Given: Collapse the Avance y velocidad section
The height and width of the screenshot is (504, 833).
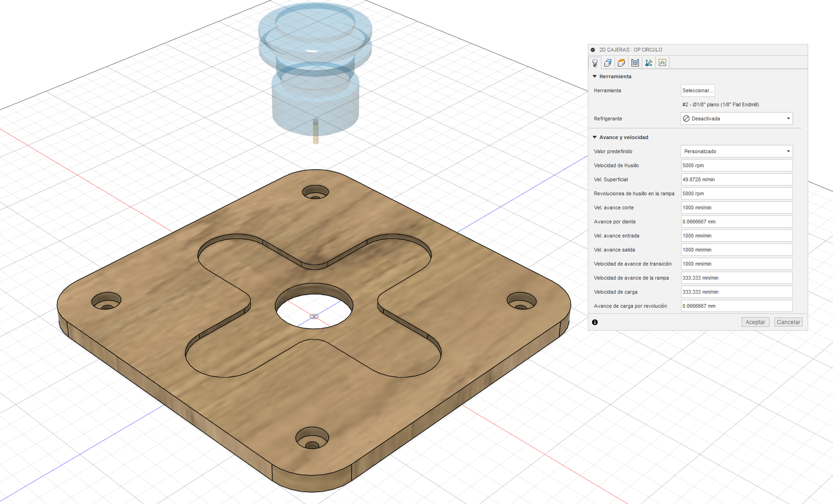Looking at the screenshot, I should click(595, 137).
